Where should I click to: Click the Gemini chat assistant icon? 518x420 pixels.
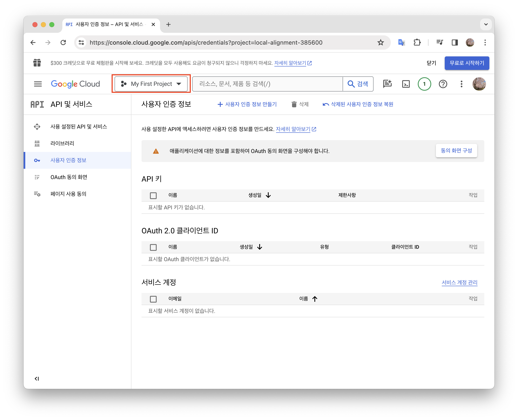(x=387, y=84)
